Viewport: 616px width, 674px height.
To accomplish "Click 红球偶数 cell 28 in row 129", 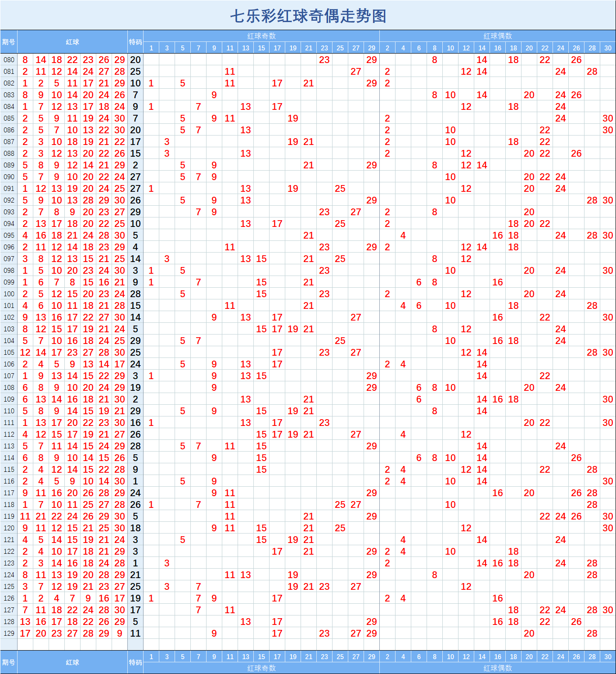I will [x=592, y=633].
